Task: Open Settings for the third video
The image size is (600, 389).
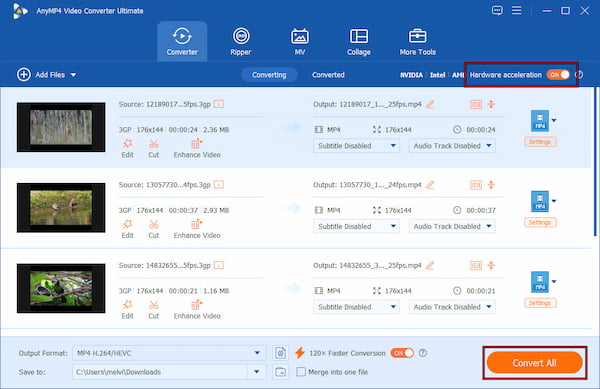Action: (540, 303)
